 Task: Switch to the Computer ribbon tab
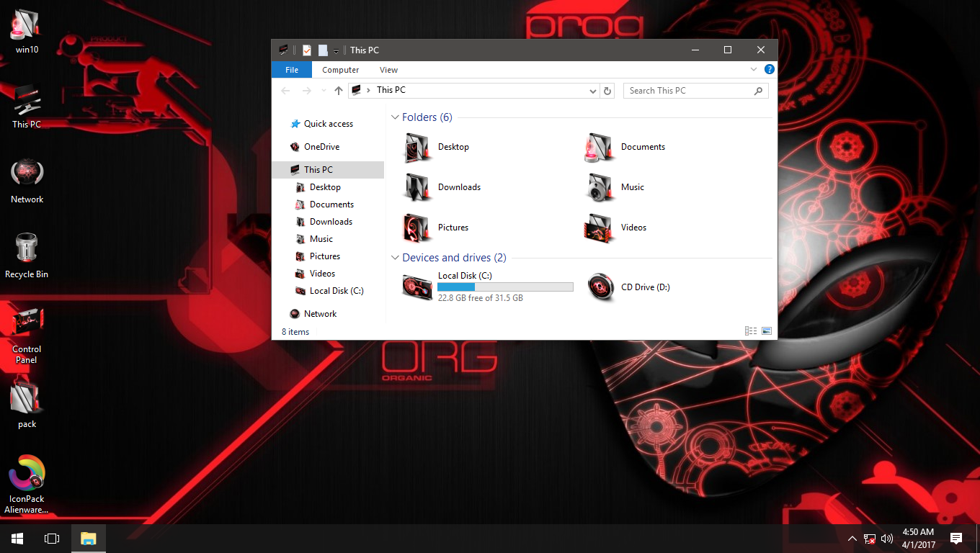click(x=340, y=69)
